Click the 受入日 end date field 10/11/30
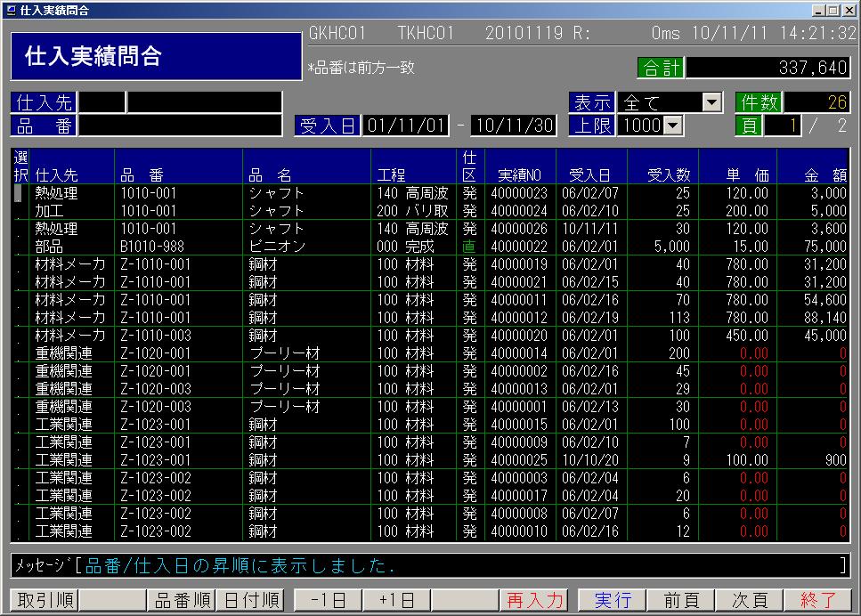861x616 pixels. tap(514, 126)
